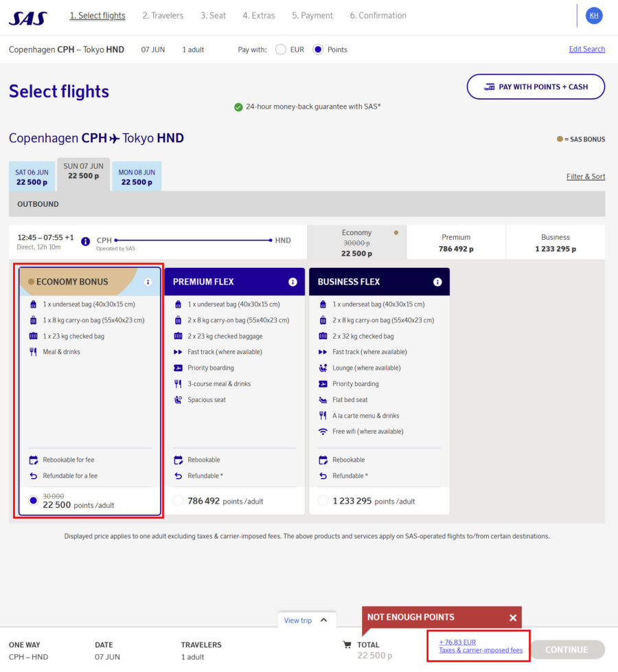Dismiss the Not Enough Points alert
Image resolution: width=618 pixels, height=672 pixels.
(513, 618)
